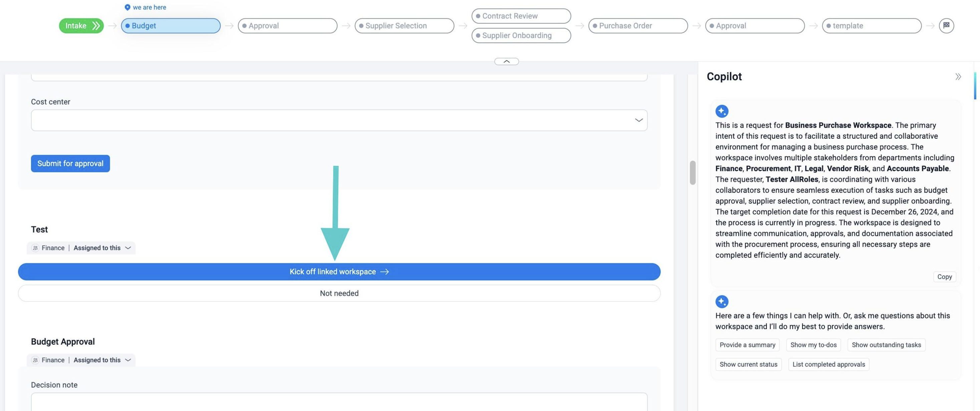Open the first Approval step after Budget
980x411 pixels.
[287, 25]
